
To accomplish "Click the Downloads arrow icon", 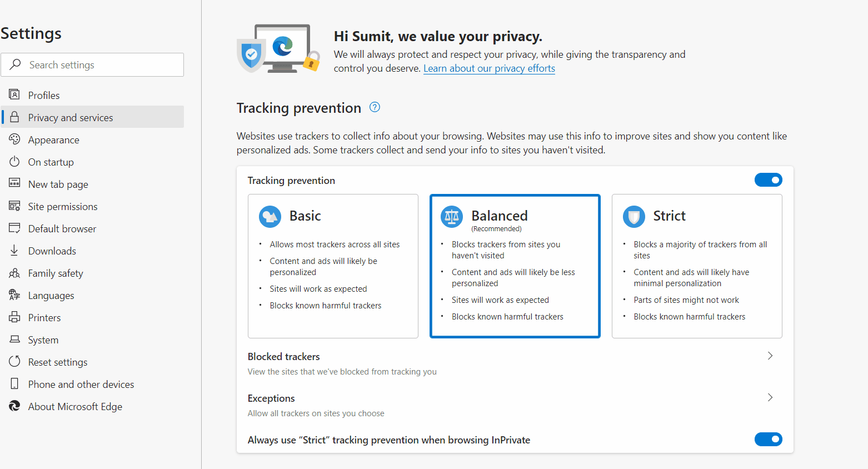I will pyautogui.click(x=14, y=250).
